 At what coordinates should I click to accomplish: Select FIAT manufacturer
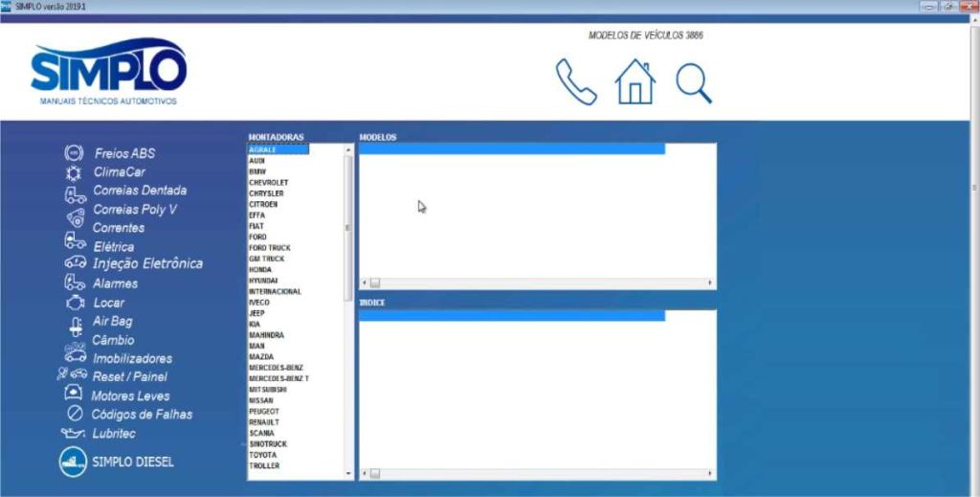[x=256, y=226]
